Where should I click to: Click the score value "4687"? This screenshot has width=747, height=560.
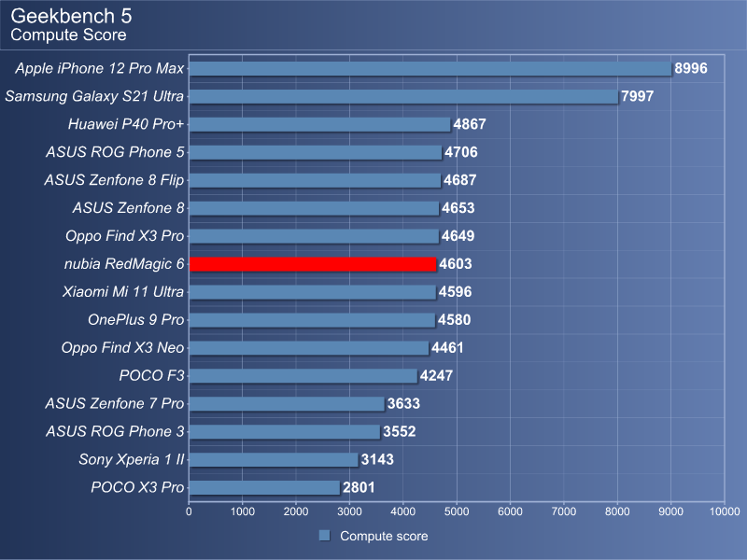(459, 180)
